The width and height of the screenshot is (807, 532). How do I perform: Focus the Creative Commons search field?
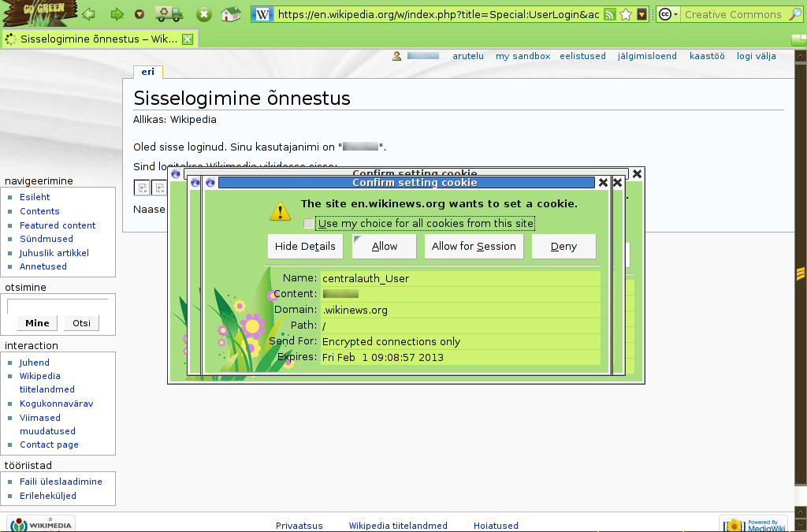tap(733, 14)
